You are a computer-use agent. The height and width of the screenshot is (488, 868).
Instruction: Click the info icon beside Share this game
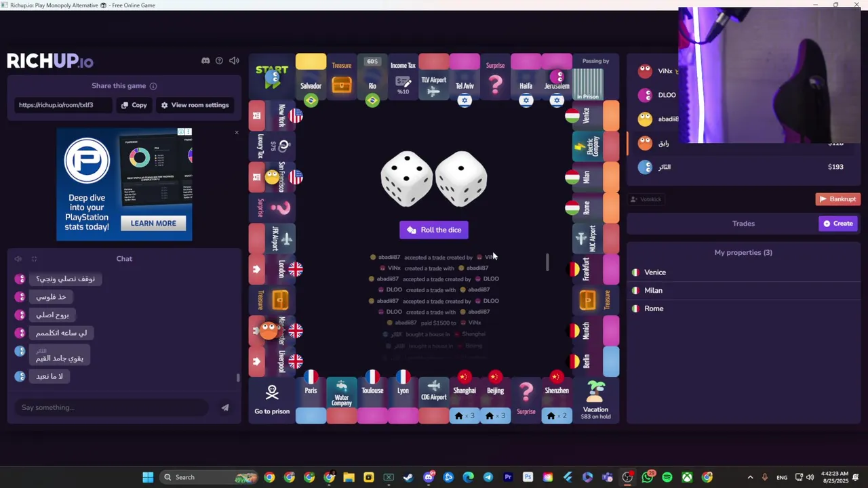[x=153, y=86]
